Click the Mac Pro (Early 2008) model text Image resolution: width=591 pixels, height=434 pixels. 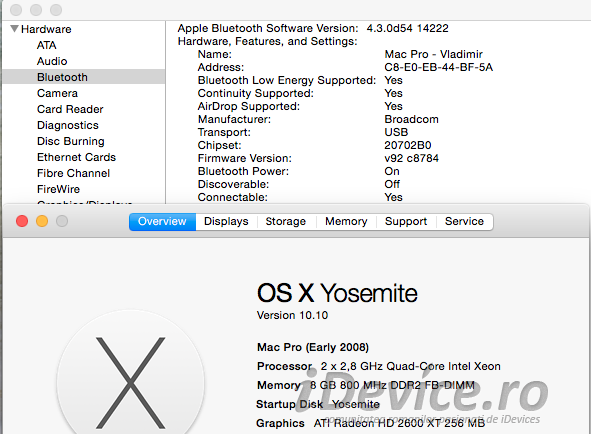pyautogui.click(x=313, y=347)
